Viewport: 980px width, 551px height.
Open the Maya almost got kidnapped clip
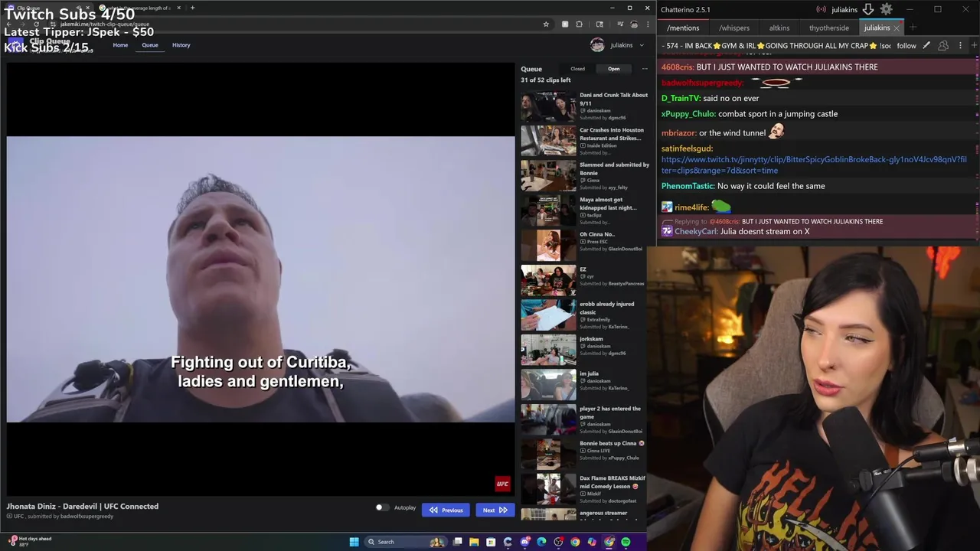[x=585, y=211]
